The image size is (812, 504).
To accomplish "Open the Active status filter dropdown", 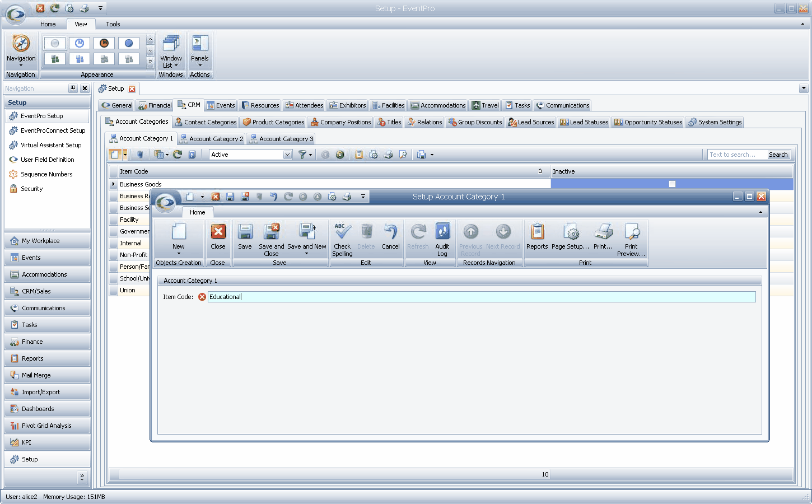I will pyautogui.click(x=287, y=155).
